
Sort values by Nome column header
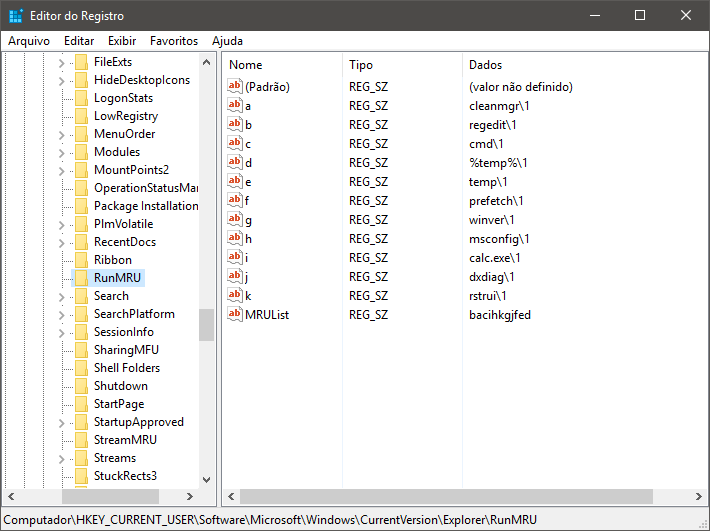(x=283, y=65)
